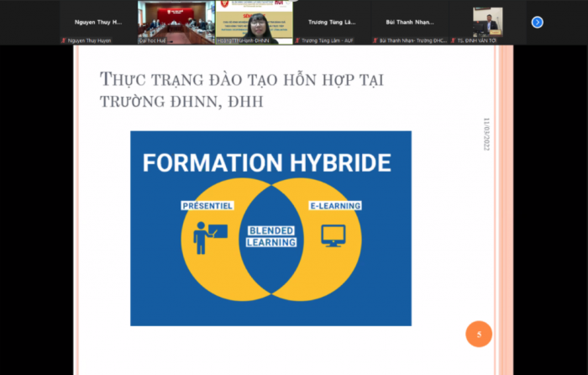588x375 pixels.
Task: Click the BLENDED LEARNING label in overlap
Action: pyautogui.click(x=270, y=236)
